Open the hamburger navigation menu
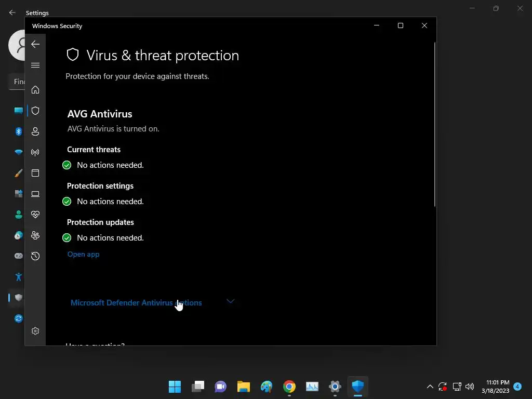The height and width of the screenshot is (399, 532). point(35,65)
